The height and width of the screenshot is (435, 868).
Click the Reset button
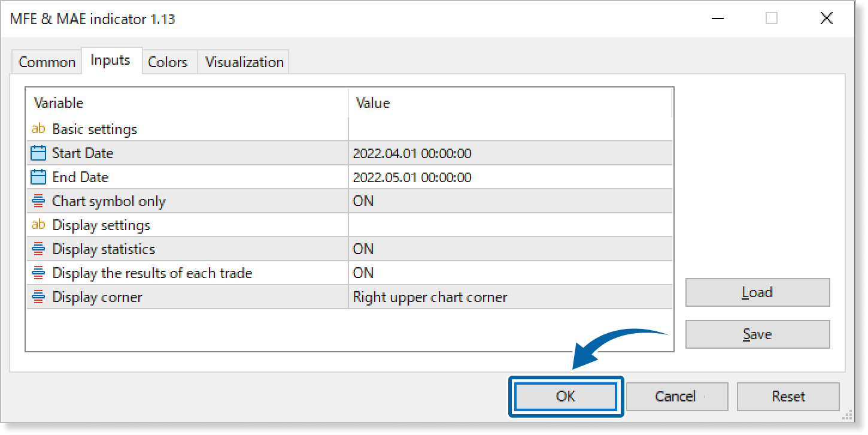[x=788, y=397]
